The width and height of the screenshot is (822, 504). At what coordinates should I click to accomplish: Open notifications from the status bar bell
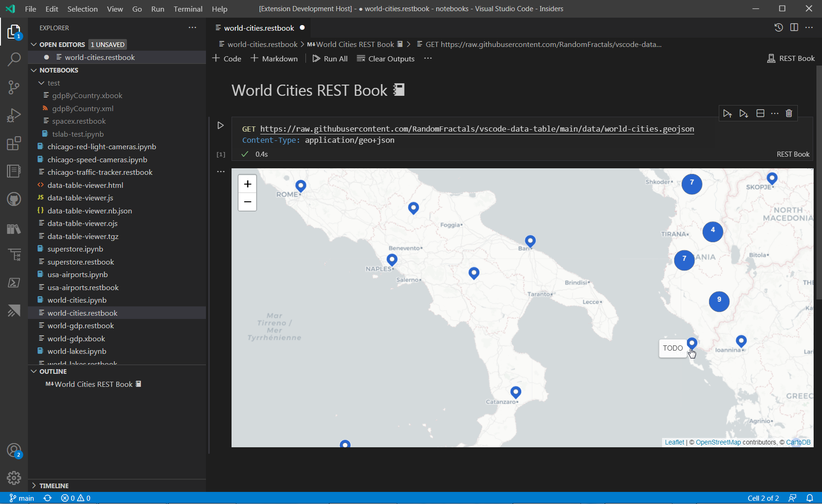[810, 497]
